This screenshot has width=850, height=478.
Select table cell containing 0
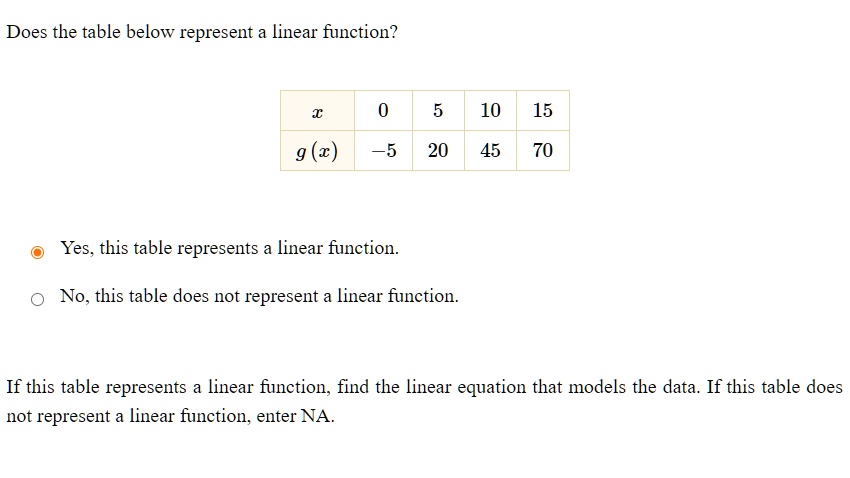point(383,111)
